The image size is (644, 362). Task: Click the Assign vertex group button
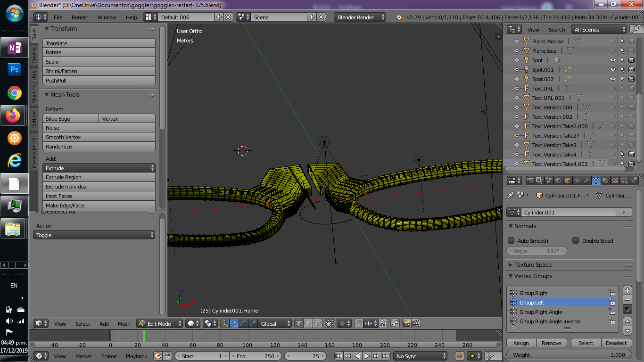point(521,343)
